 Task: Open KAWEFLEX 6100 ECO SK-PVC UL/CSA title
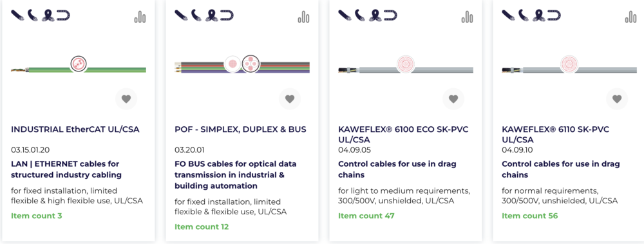coord(403,135)
